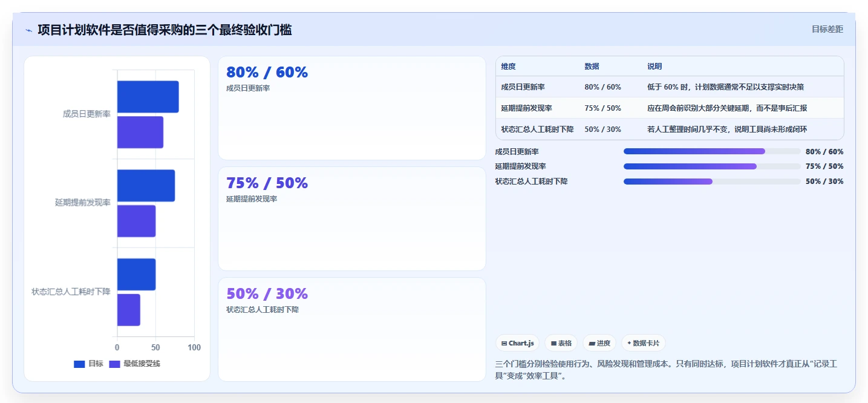The image size is (868, 403).
Task: Click the small icon before the page title
Action: pos(28,30)
